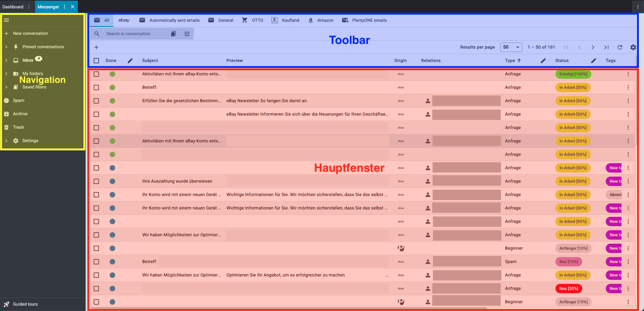Tick the select-all checkbox in table header
The height and width of the screenshot is (311, 644).
pos(96,61)
